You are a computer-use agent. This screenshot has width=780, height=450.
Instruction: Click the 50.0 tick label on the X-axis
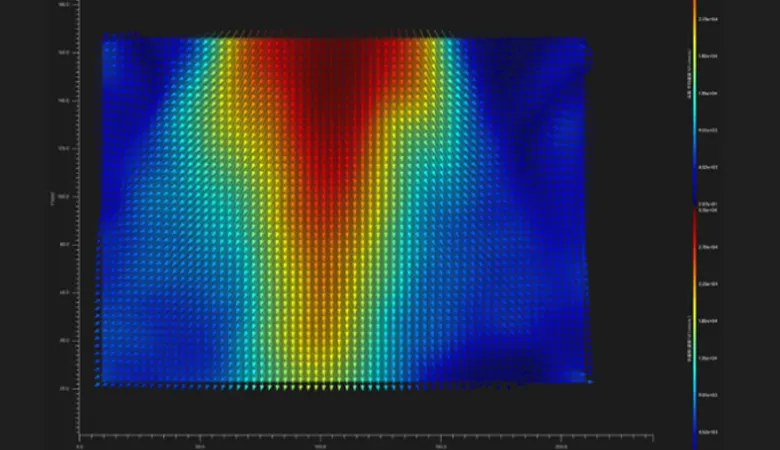[x=200, y=447]
